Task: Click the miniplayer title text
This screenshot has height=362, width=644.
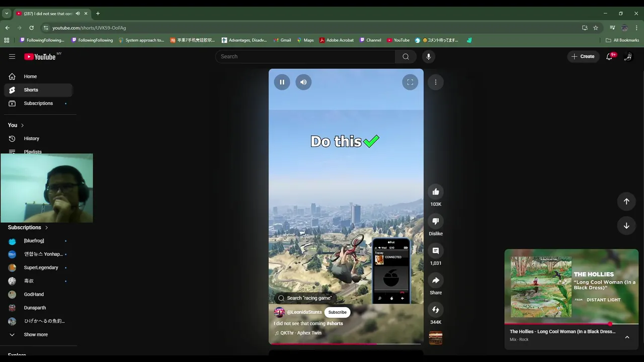Action: [x=562, y=331]
